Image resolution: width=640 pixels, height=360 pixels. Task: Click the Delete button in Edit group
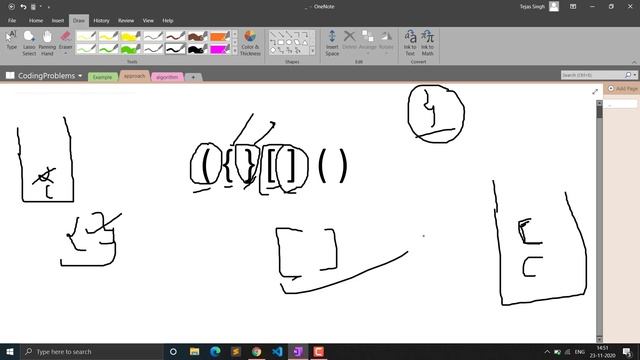[349, 40]
